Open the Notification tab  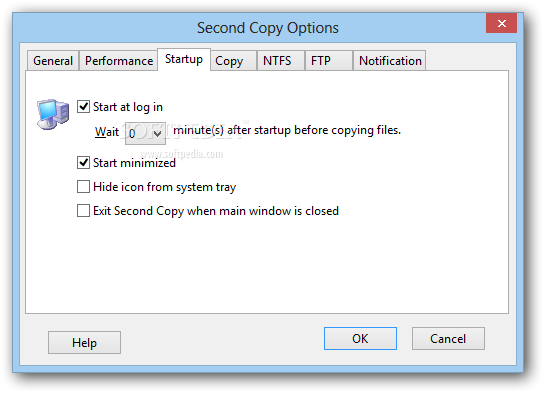[390, 61]
